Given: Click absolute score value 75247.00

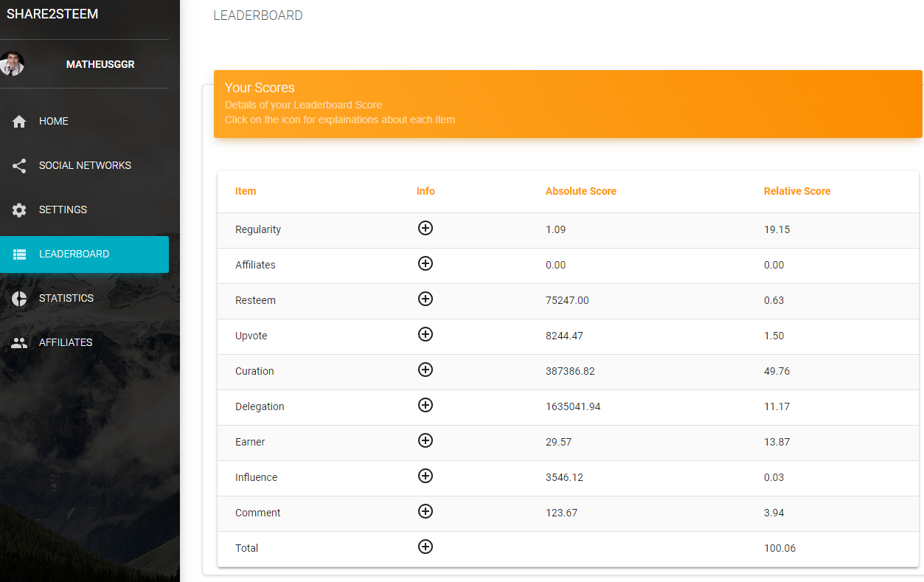Looking at the screenshot, I should [x=567, y=300].
